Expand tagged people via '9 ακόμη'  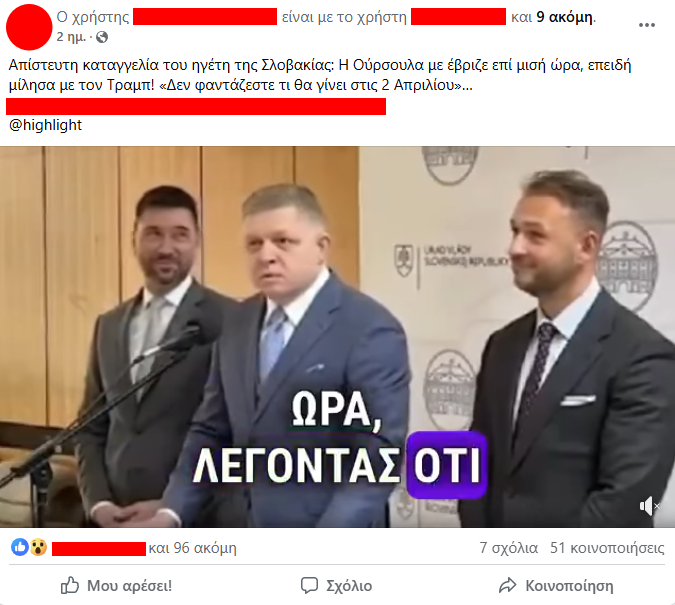(x=564, y=17)
